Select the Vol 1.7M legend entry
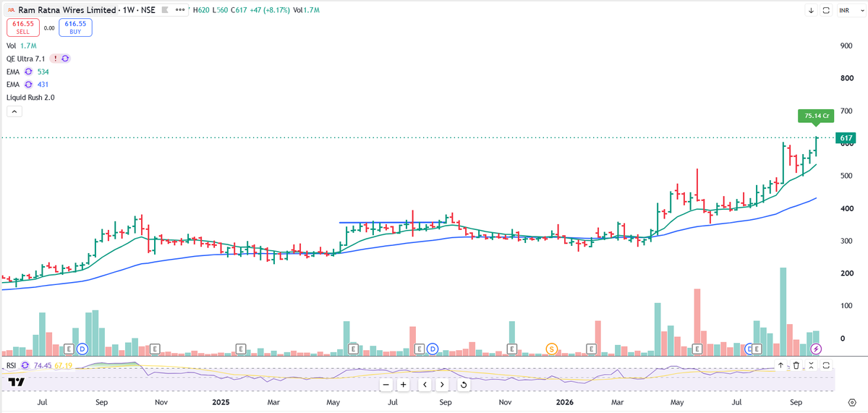 [21, 46]
